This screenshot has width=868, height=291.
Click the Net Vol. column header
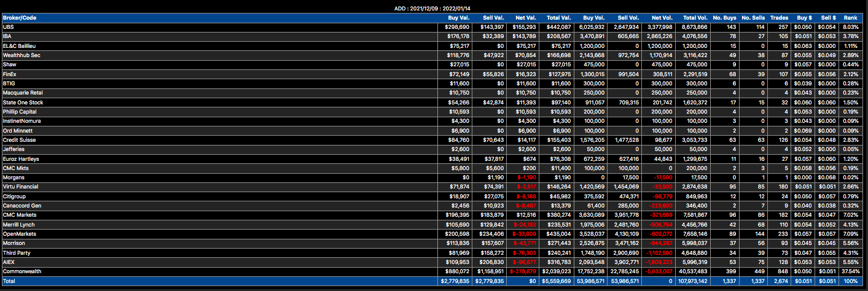click(x=663, y=18)
